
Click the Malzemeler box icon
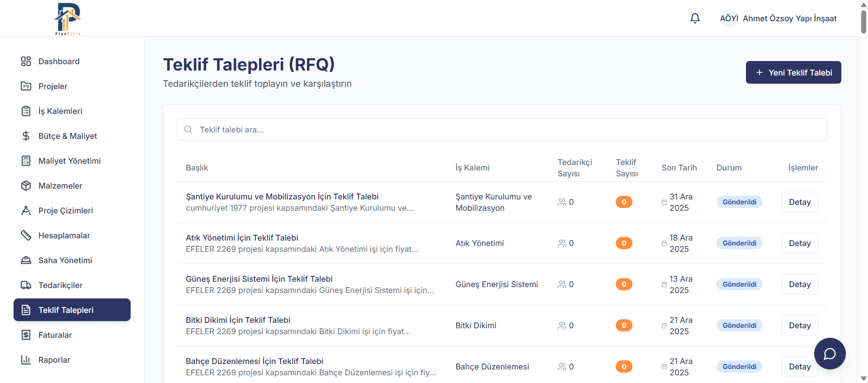[26, 186]
